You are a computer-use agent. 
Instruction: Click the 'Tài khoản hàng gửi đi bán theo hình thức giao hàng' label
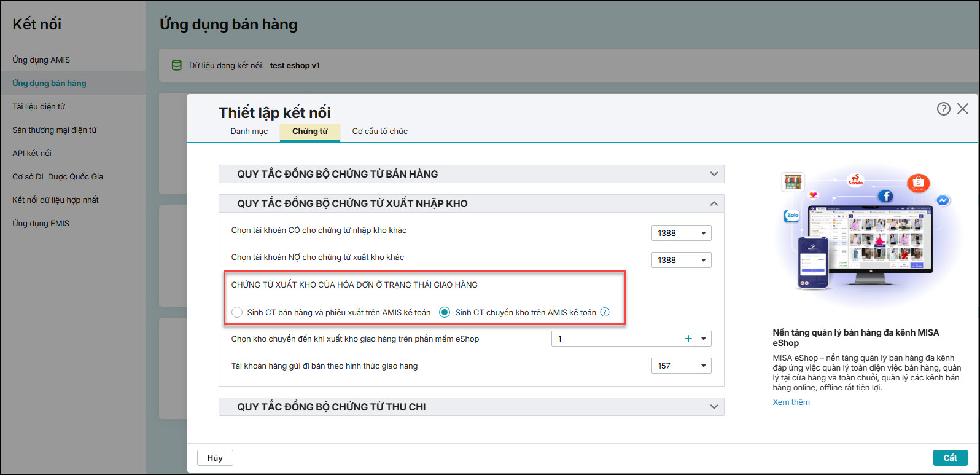pyautogui.click(x=324, y=366)
